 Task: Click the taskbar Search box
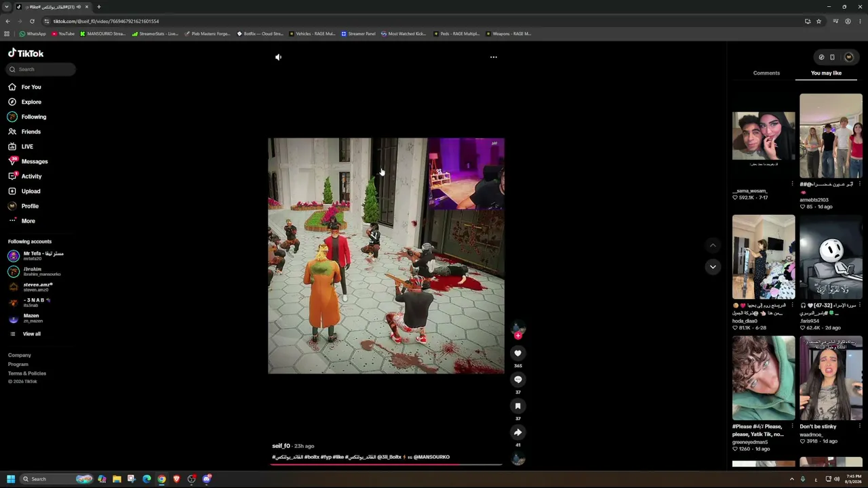(x=56, y=479)
